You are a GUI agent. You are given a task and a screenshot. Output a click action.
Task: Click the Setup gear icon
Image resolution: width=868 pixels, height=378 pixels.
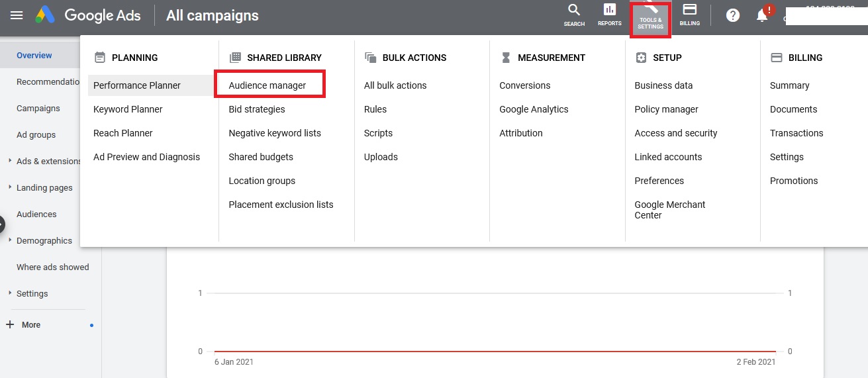pos(641,58)
